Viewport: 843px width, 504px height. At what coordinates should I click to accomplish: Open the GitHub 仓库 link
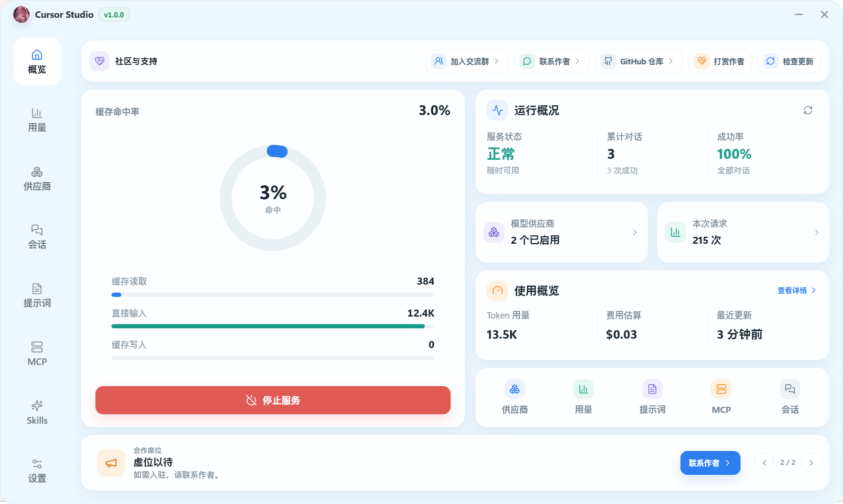coord(639,61)
